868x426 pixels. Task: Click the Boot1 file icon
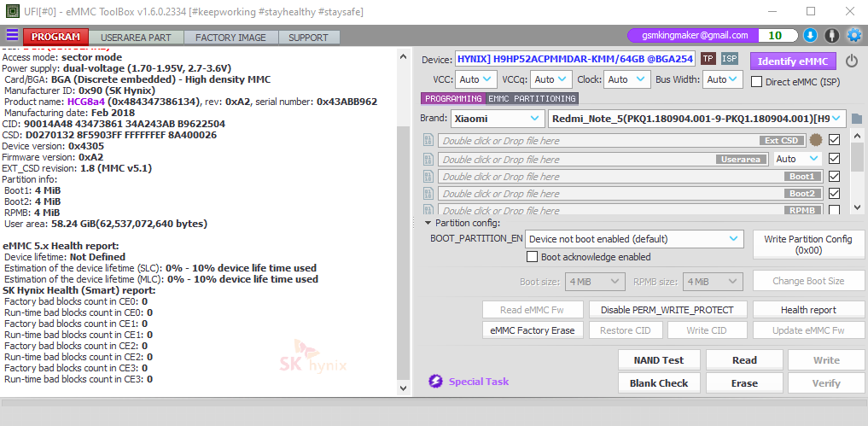click(428, 177)
